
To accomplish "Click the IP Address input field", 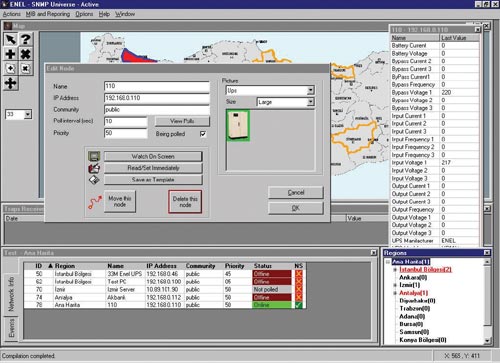I will pyautogui.click(x=157, y=98).
